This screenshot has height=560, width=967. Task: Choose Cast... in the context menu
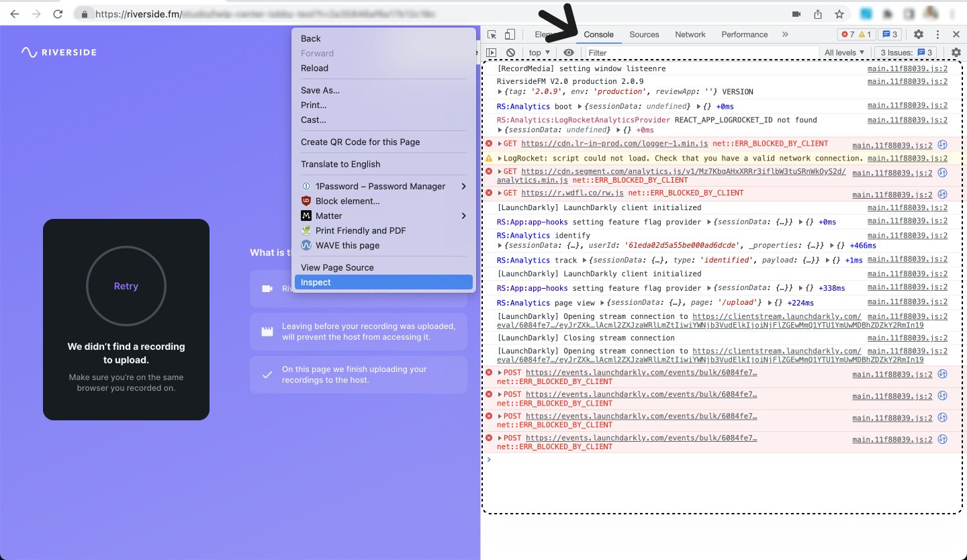pyautogui.click(x=383, y=120)
